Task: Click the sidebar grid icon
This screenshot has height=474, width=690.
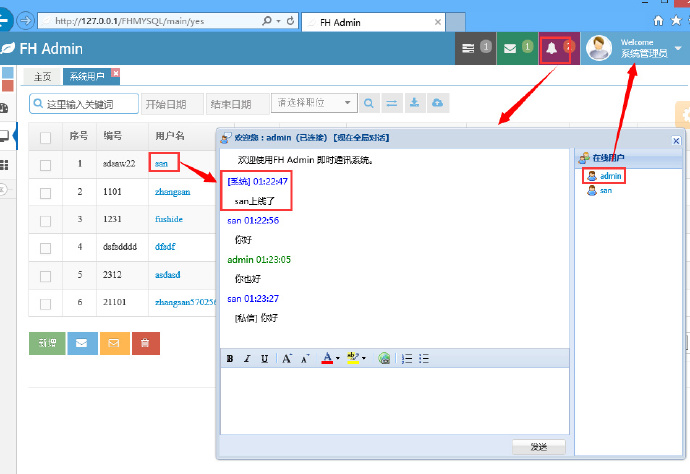Action: [4, 165]
